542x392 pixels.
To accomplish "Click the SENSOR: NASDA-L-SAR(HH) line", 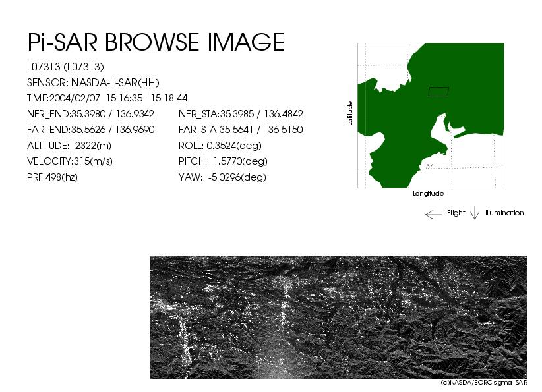I will (x=93, y=82).
